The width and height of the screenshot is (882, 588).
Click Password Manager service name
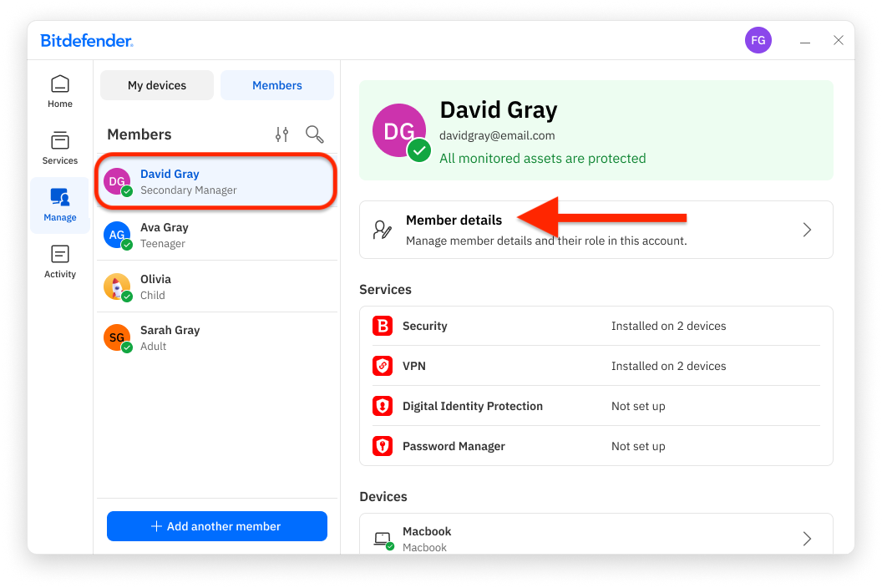(454, 446)
